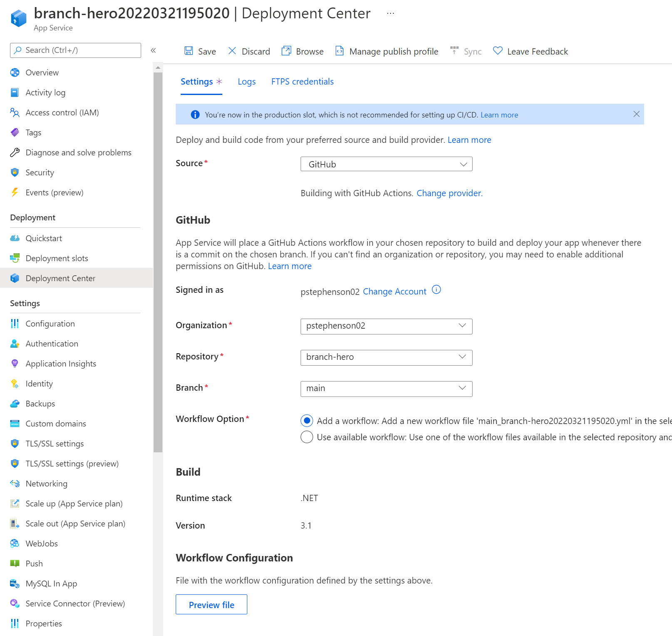Open Deployment Center in the sidebar
Viewport: 672px width, 636px height.
pos(77,278)
